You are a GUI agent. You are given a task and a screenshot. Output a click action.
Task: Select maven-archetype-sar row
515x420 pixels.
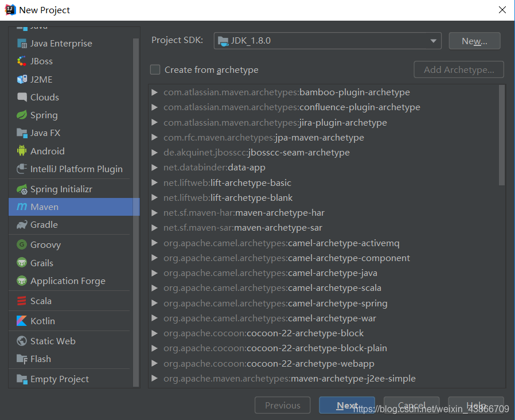(x=323, y=228)
